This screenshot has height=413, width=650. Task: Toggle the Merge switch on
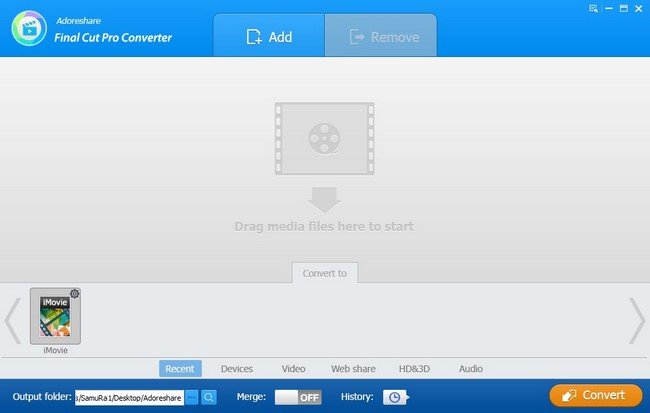tap(298, 397)
